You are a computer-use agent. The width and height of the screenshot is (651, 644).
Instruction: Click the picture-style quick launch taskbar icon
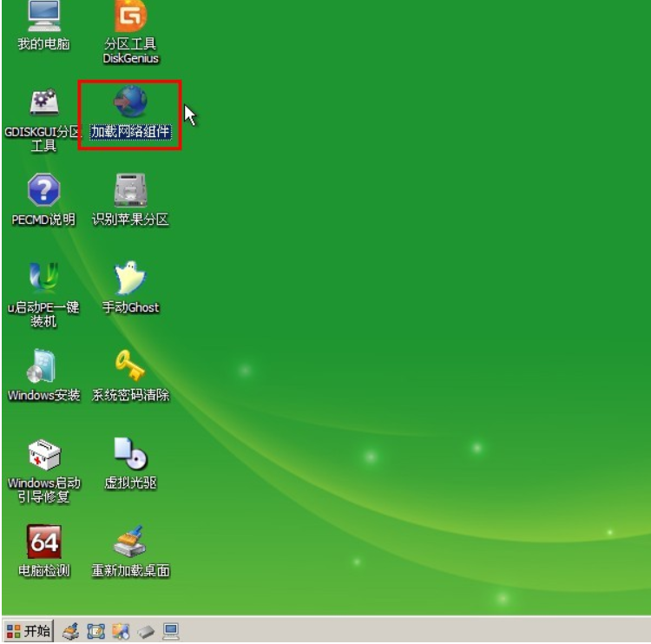click(121, 631)
